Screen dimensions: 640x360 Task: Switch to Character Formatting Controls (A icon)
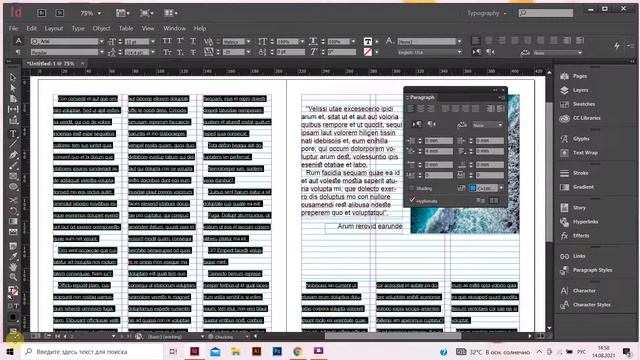click(x=18, y=41)
